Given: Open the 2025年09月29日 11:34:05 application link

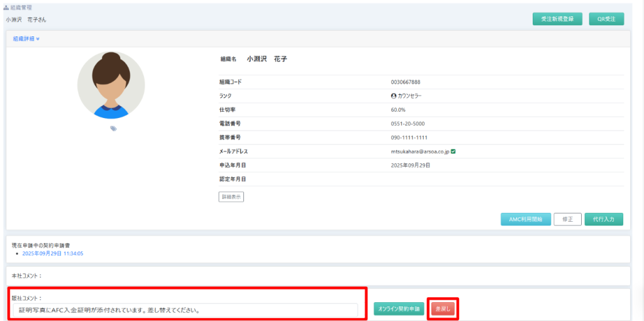Looking at the screenshot, I should coord(53,254).
